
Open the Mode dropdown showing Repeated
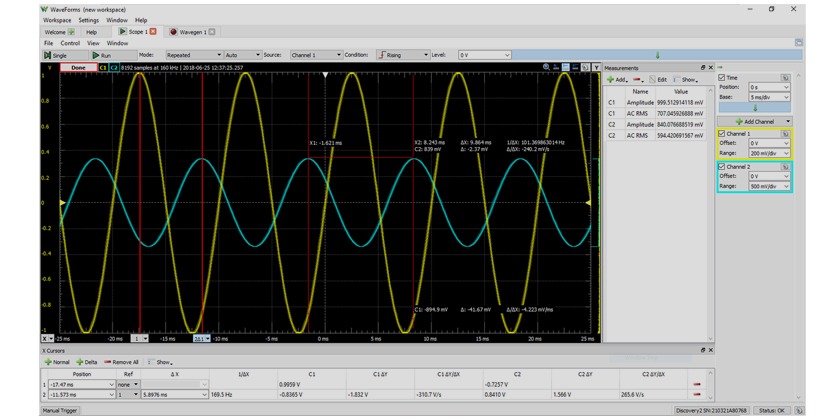193,55
